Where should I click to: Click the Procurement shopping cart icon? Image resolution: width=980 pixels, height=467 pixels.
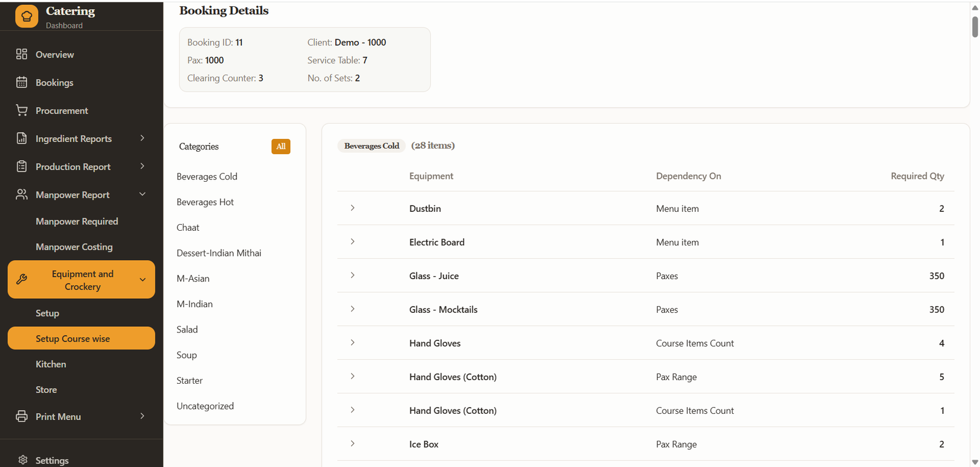[x=22, y=111]
